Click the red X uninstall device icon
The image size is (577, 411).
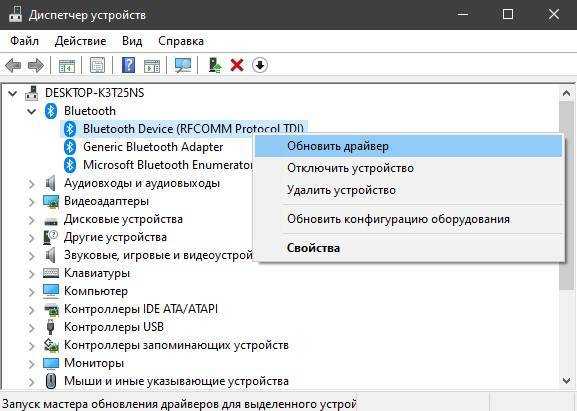[x=237, y=65]
